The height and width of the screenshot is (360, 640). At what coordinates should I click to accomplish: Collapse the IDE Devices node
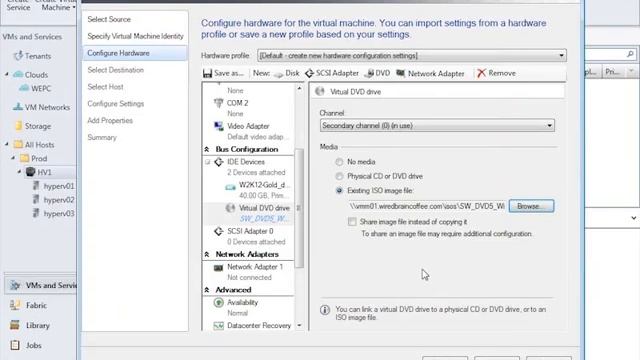pyautogui.click(x=207, y=162)
